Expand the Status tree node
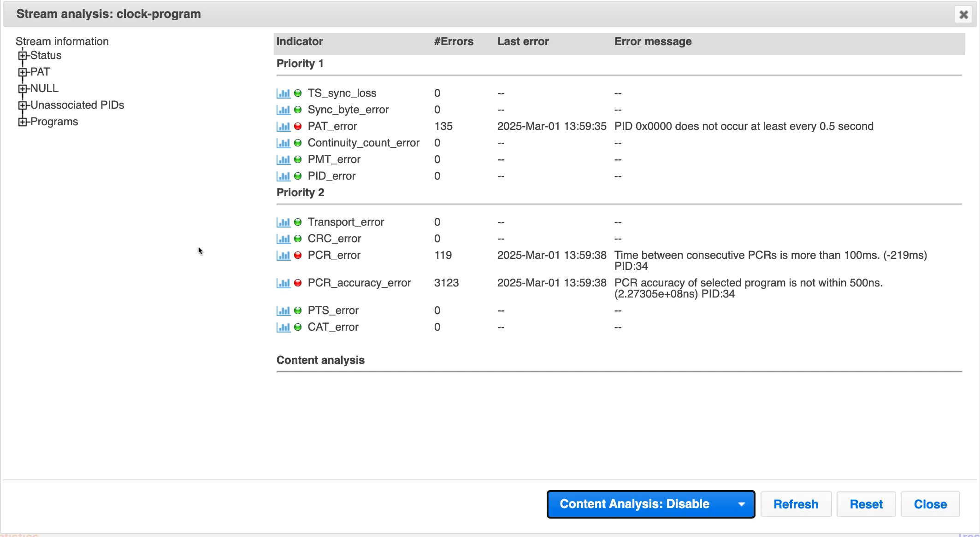Image resolution: width=980 pixels, height=537 pixels. pyautogui.click(x=22, y=56)
